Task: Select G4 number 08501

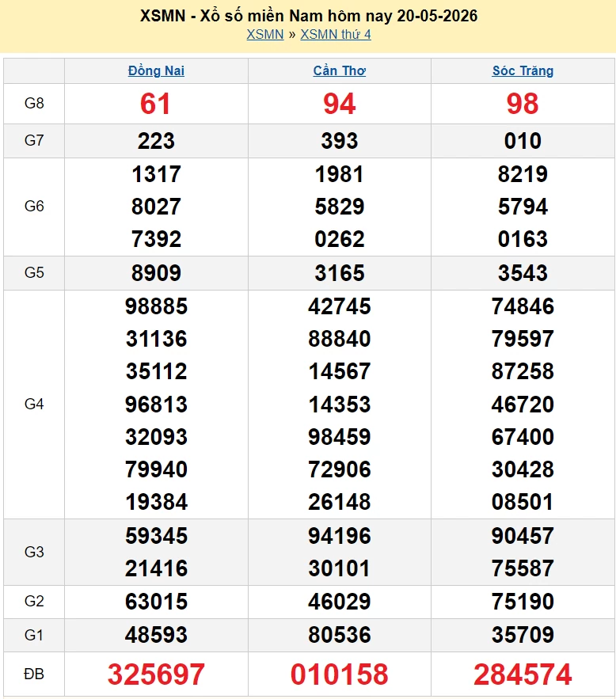Action: [x=523, y=503]
